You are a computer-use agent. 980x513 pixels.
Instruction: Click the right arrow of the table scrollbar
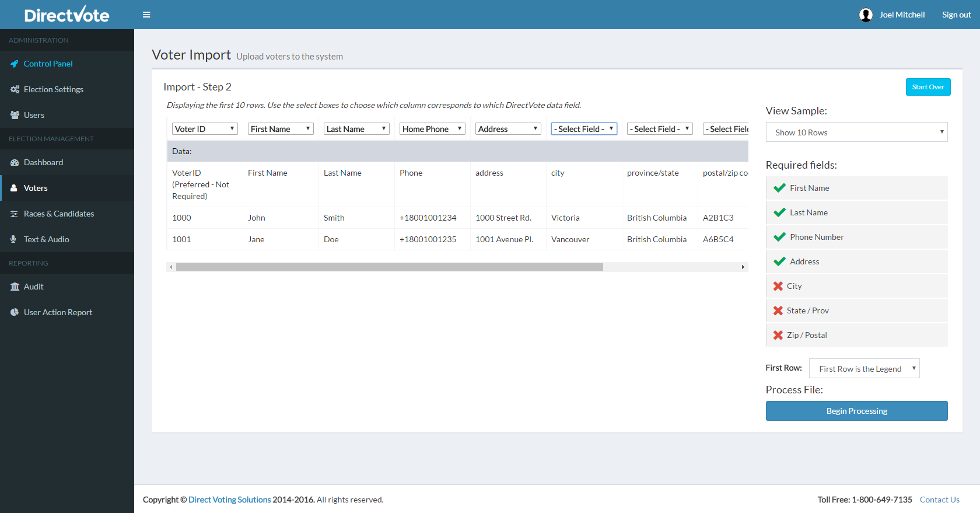tap(743, 267)
